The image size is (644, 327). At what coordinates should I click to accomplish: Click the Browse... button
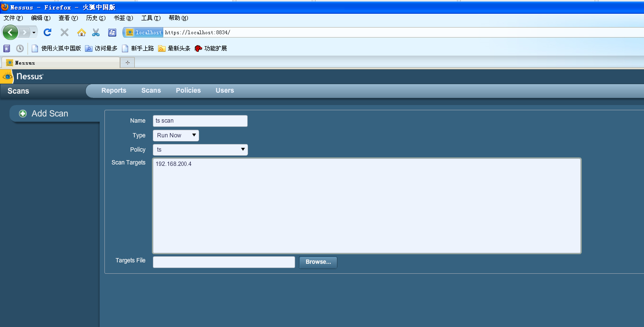(x=318, y=262)
